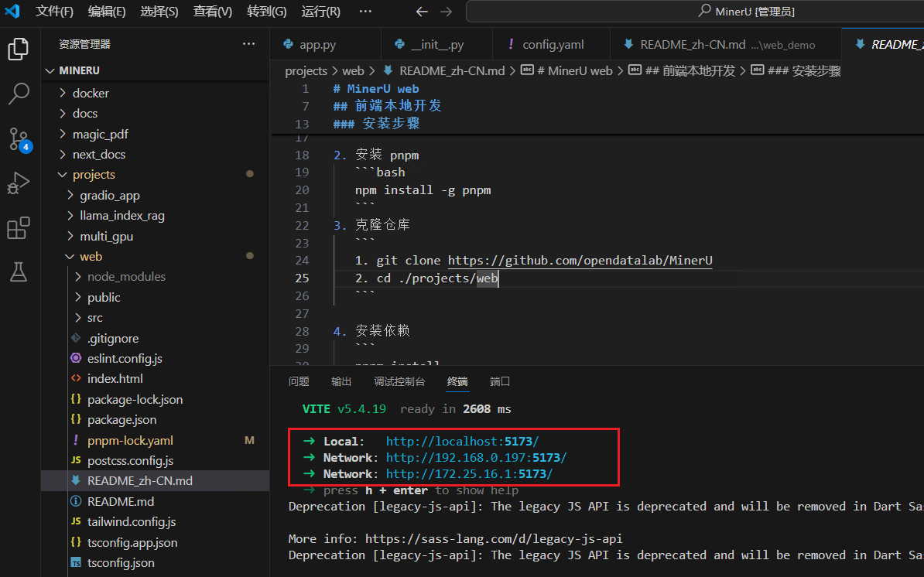This screenshot has width=924, height=577.
Task: Open the Search view in activity bar
Action: [x=19, y=94]
